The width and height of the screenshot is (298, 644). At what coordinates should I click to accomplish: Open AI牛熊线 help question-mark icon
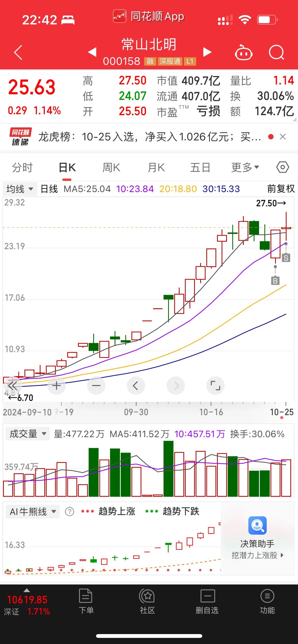click(70, 511)
